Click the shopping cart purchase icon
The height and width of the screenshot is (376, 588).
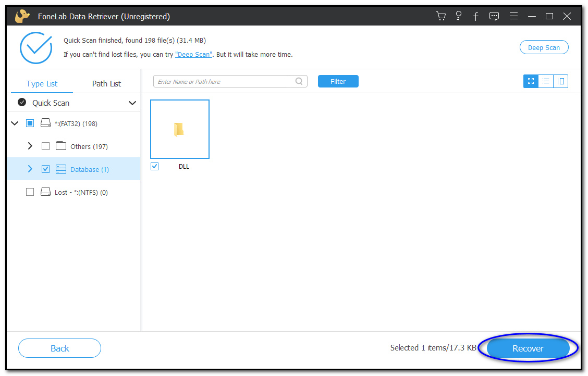pos(441,16)
